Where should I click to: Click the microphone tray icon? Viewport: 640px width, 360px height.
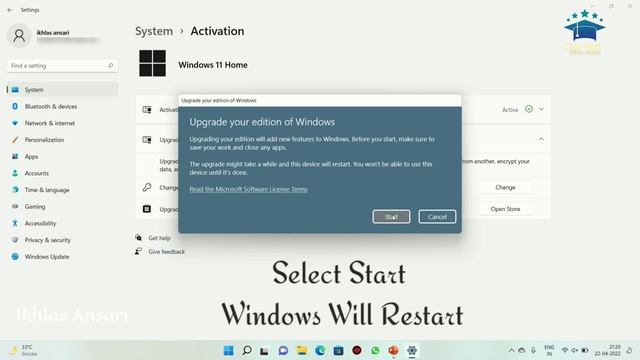(x=533, y=351)
